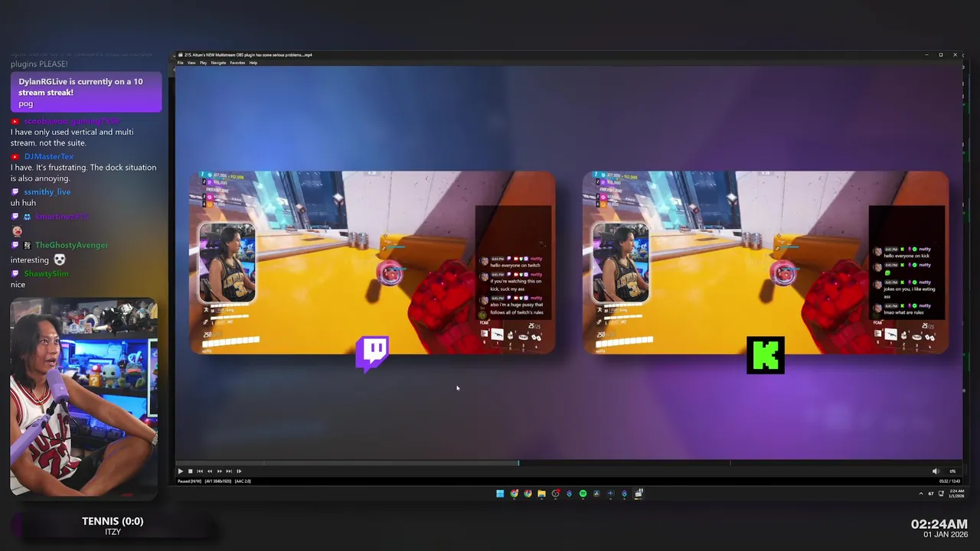Open the taskbar clock showing 2:24 AM

click(x=957, y=494)
